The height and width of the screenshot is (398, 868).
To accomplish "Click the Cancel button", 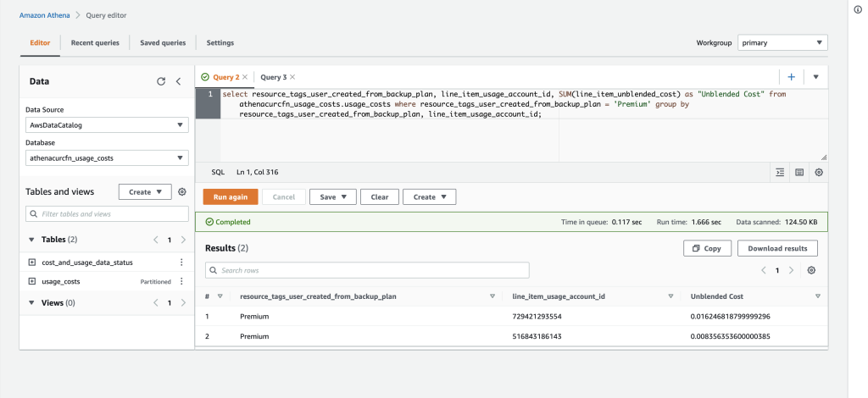I will click(284, 196).
